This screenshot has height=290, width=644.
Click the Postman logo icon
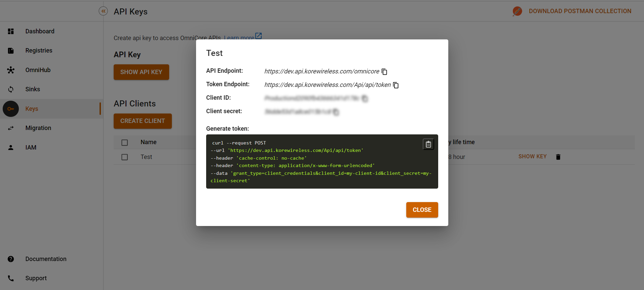pos(517,11)
